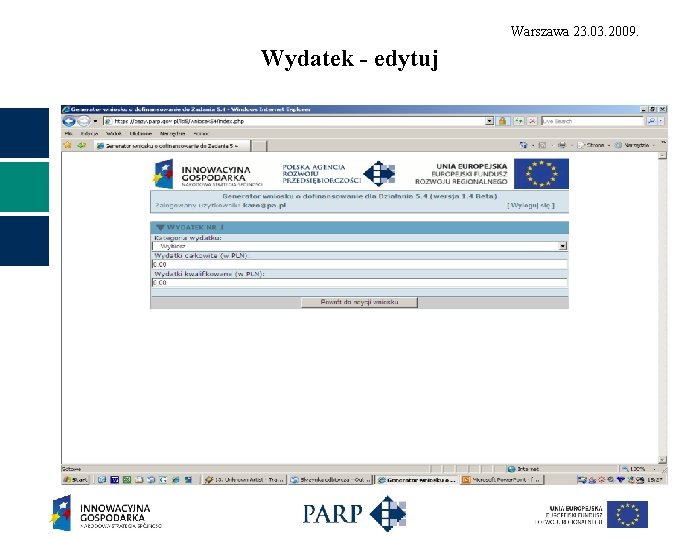The height and width of the screenshot is (539, 700).
Task: Click the page scrollbar up arrow
Action: tap(662, 156)
